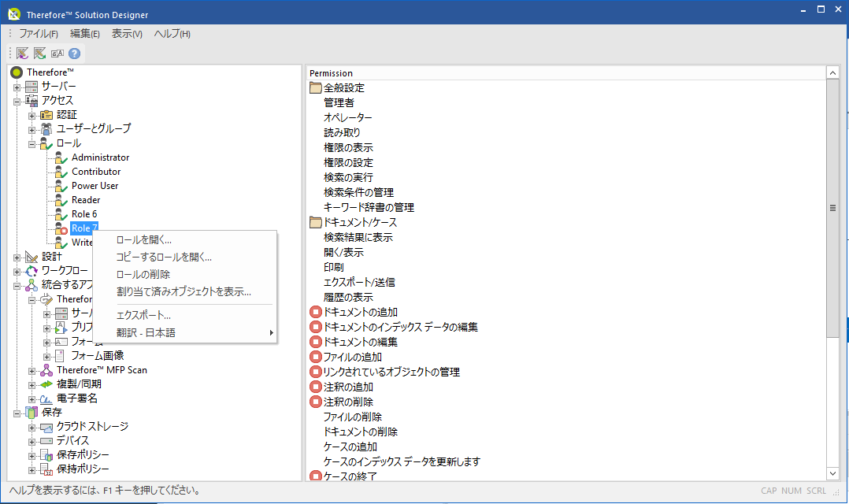Click the Permission column header
This screenshot has width=849, height=504.
(565, 73)
